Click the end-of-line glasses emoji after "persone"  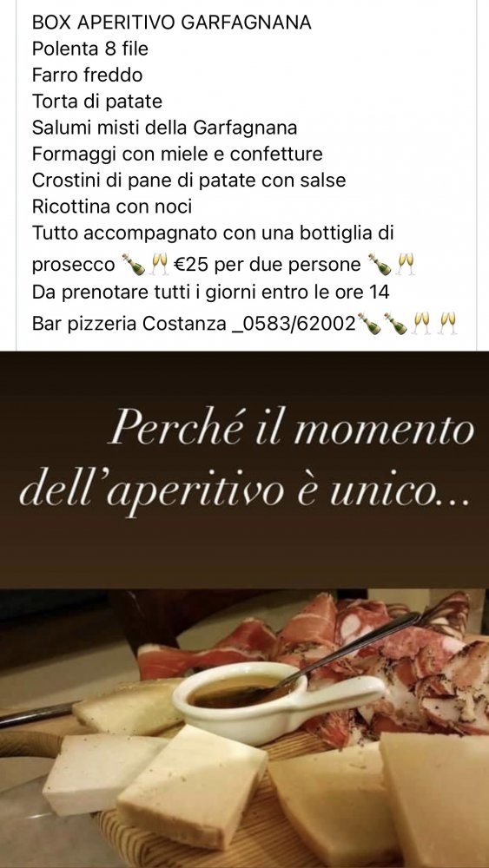tap(405, 265)
